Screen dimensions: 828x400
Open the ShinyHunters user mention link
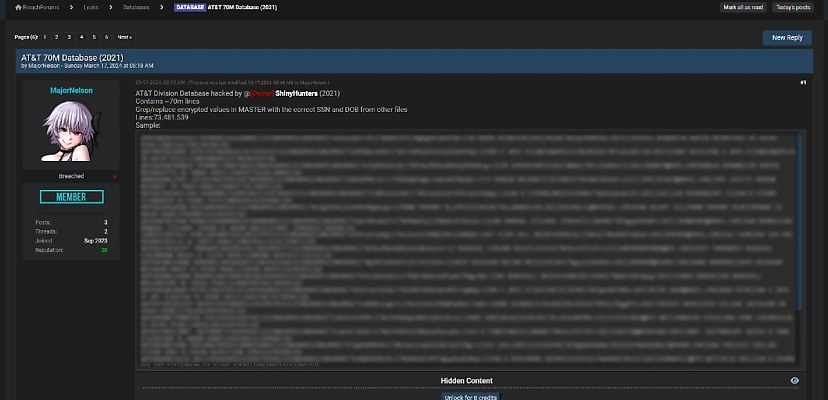296,94
